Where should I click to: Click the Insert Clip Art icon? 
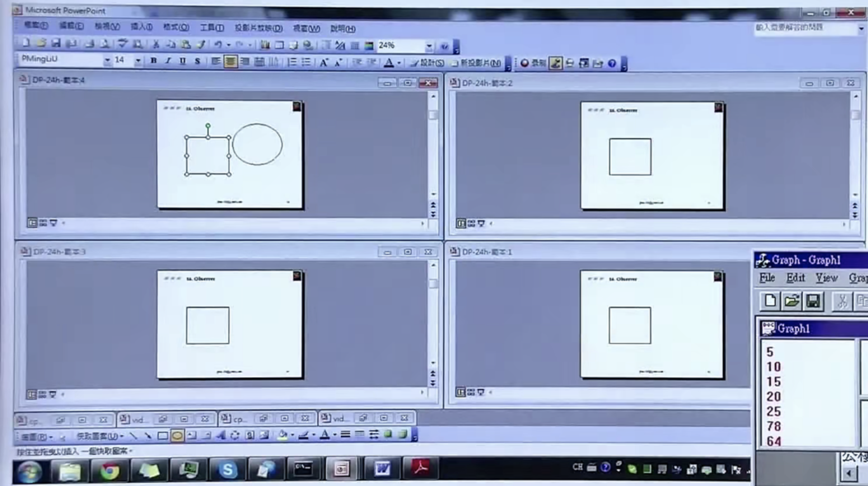click(250, 435)
